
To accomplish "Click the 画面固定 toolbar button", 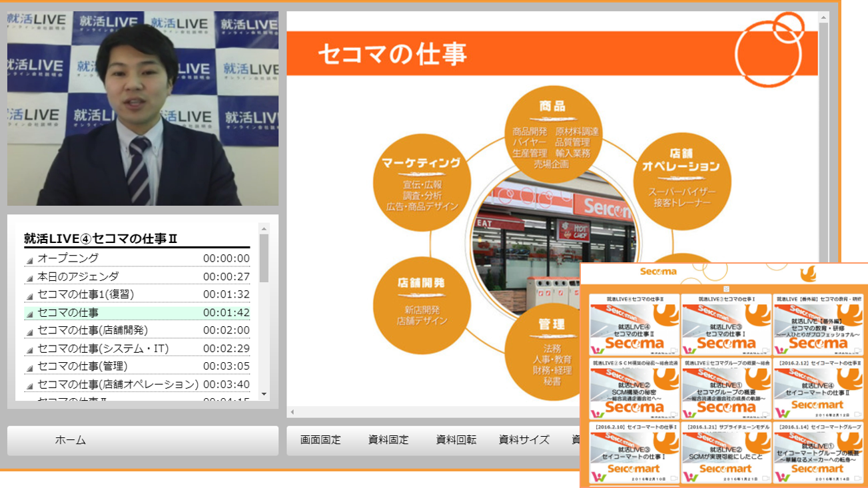I will tap(320, 440).
